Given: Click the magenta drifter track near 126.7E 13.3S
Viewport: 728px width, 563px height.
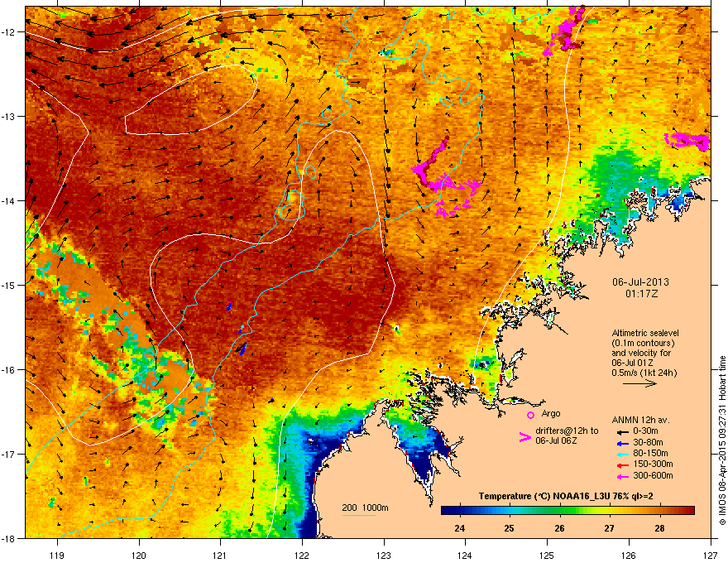Looking at the screenshot, I should tap(688, 141).
